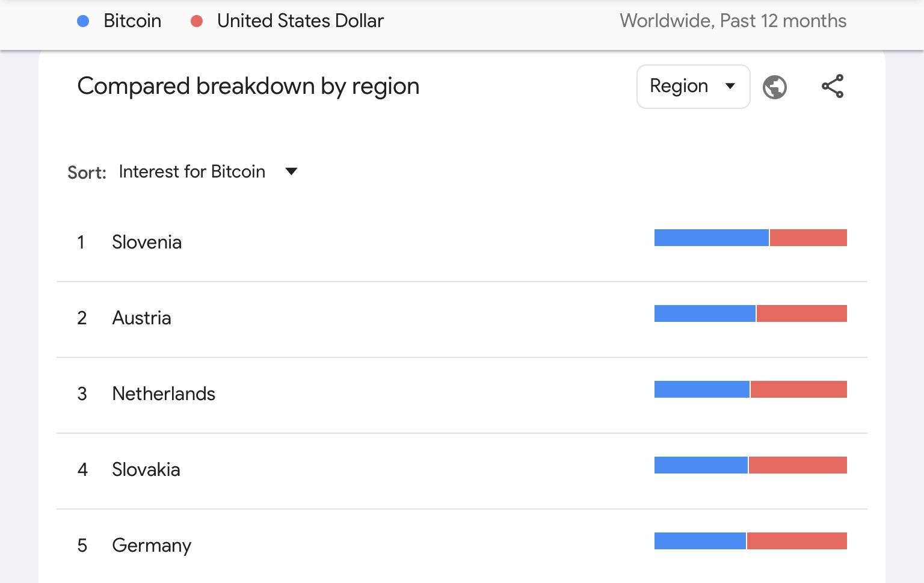Click the blue Bitcoin legend dot

(83, 20)
